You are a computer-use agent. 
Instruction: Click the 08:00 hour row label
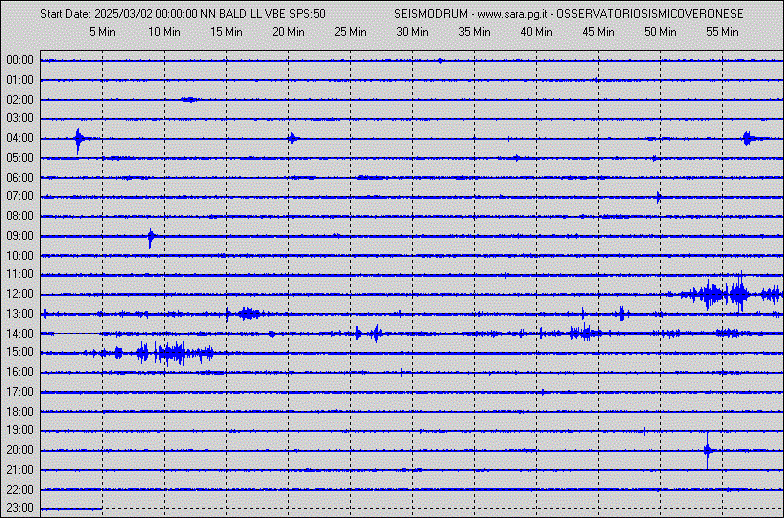click(x=20, y=216)
